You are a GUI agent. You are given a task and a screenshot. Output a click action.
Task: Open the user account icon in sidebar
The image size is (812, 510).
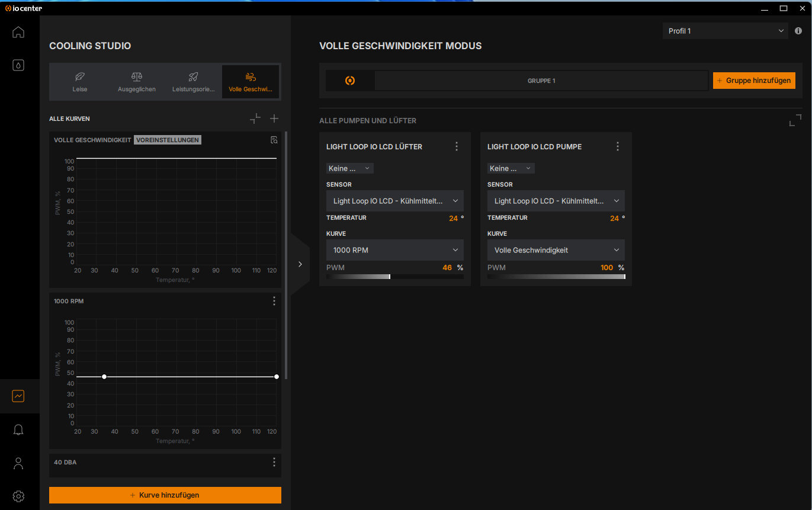pos(18,463)
